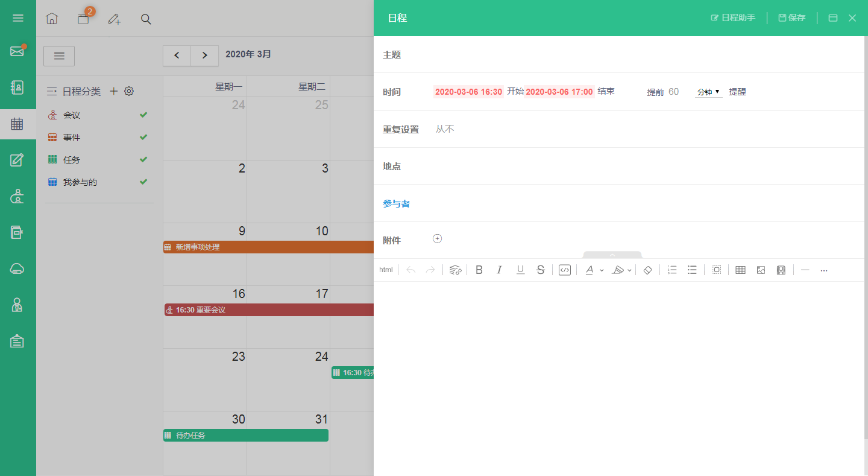Open the 分钟 reminder unit dropdown
Screen dimensions: 868x476
coord(709,92)
